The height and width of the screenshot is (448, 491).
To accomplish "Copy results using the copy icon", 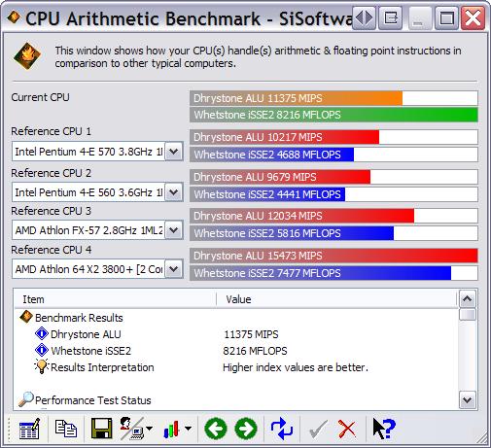I will click(x=66, y=429).
